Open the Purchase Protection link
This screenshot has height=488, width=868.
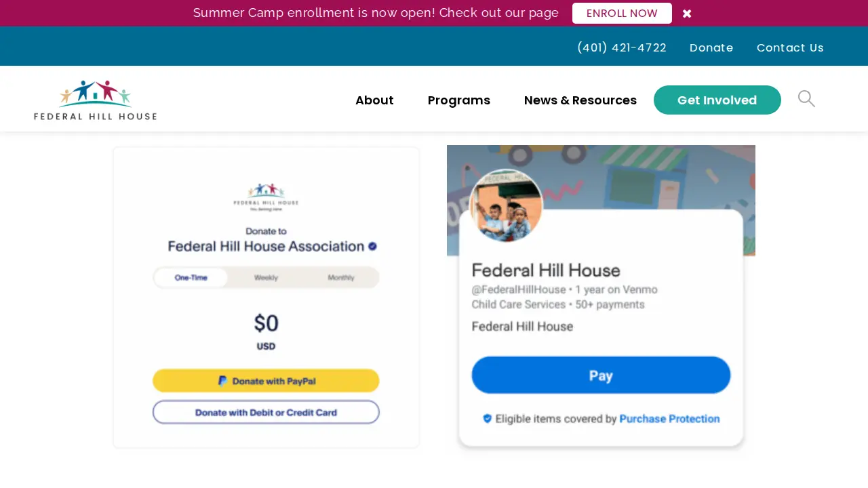670,419
